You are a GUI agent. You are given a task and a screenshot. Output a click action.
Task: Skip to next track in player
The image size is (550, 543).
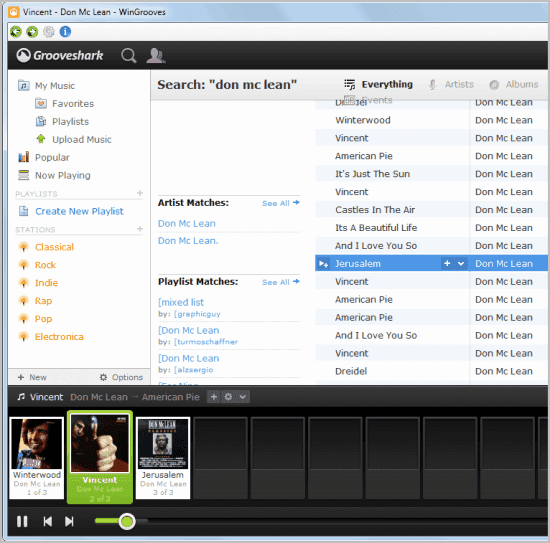(x=69, y=522)
